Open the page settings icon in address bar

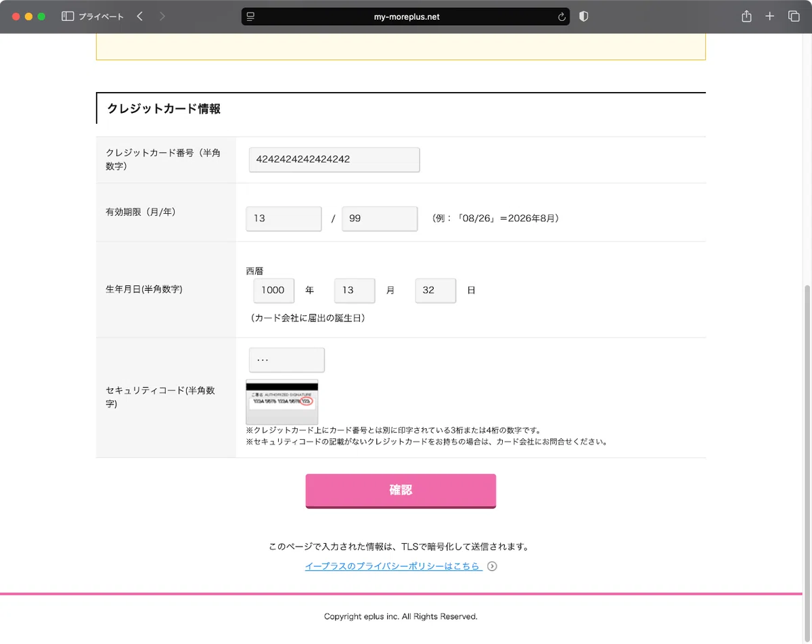coord(250,17)
